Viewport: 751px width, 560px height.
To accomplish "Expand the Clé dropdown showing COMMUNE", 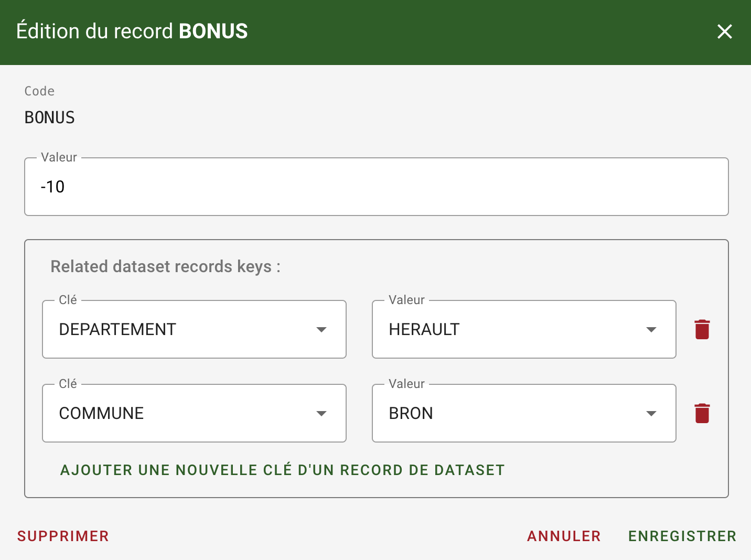I will (x=184, y=413).
